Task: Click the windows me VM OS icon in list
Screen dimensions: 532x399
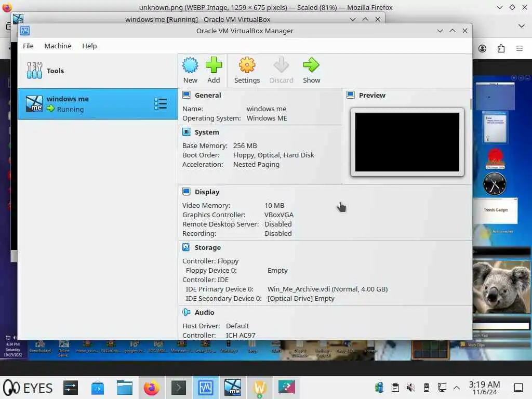Action: (34, 104)
